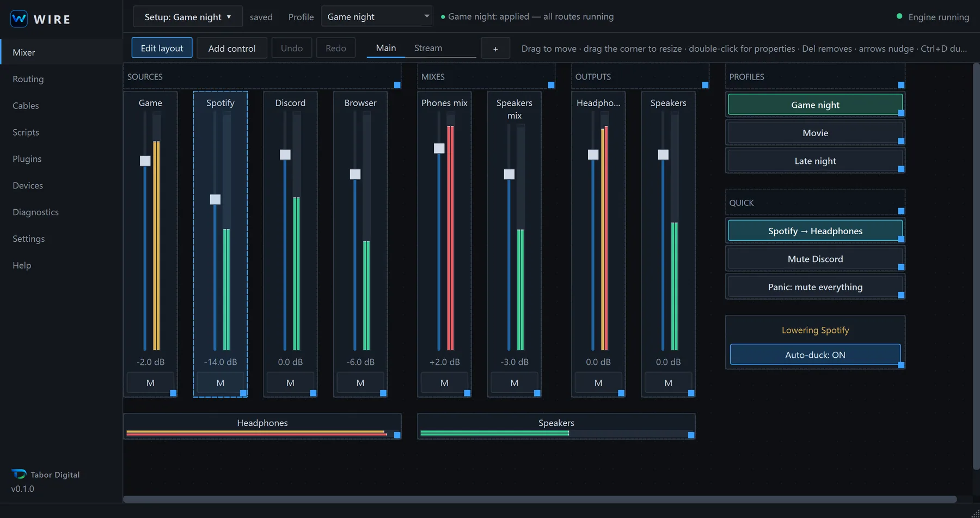Click the Tabor Digital logo icon
The height and width of the screenshot is (518, 980).
point(19,474)
